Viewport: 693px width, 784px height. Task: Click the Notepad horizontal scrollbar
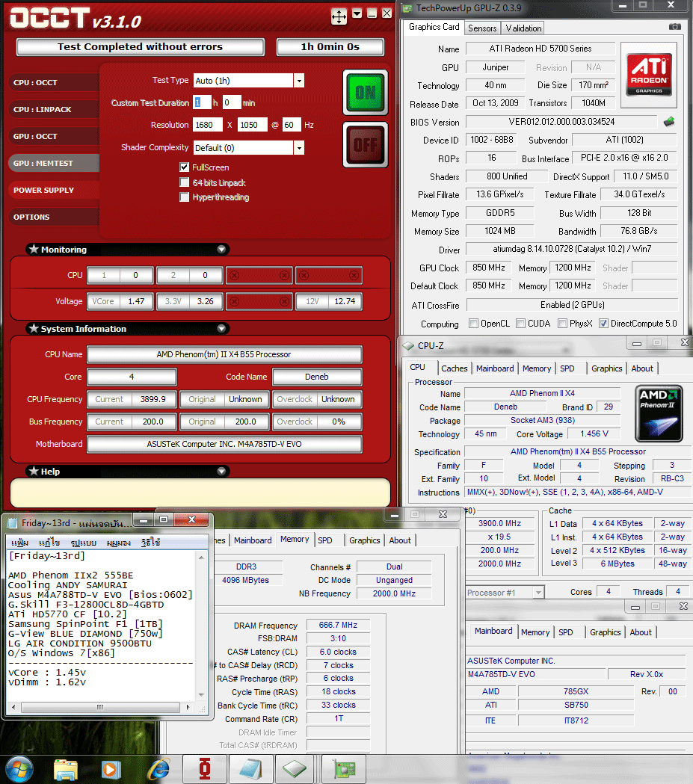pos(100,707)
